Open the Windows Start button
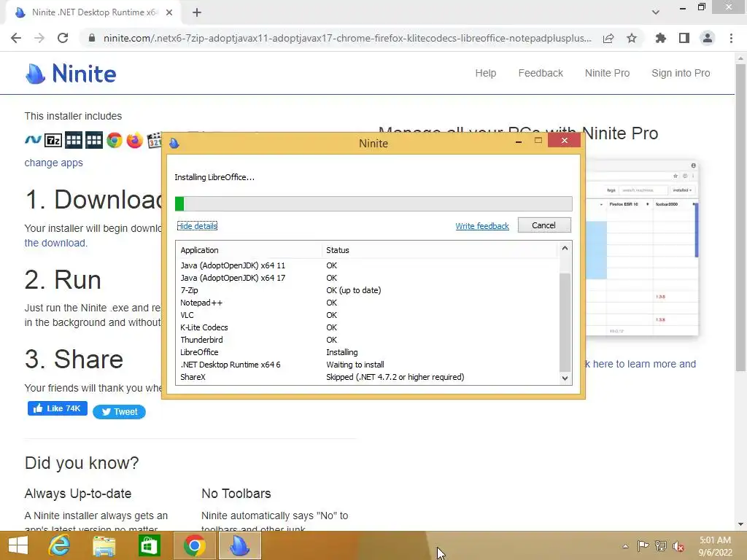747x560 pixels. (x=18, y=545)
